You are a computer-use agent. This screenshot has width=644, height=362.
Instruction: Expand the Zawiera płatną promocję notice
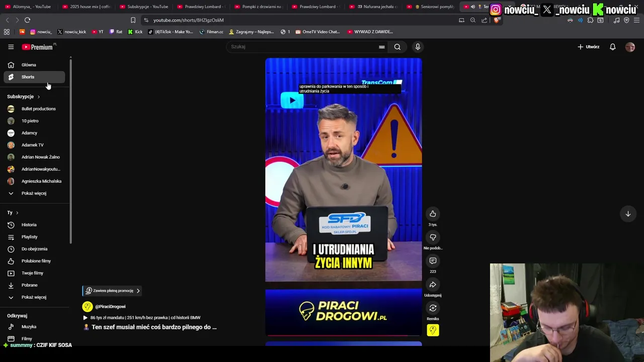[x=113, y=291]
